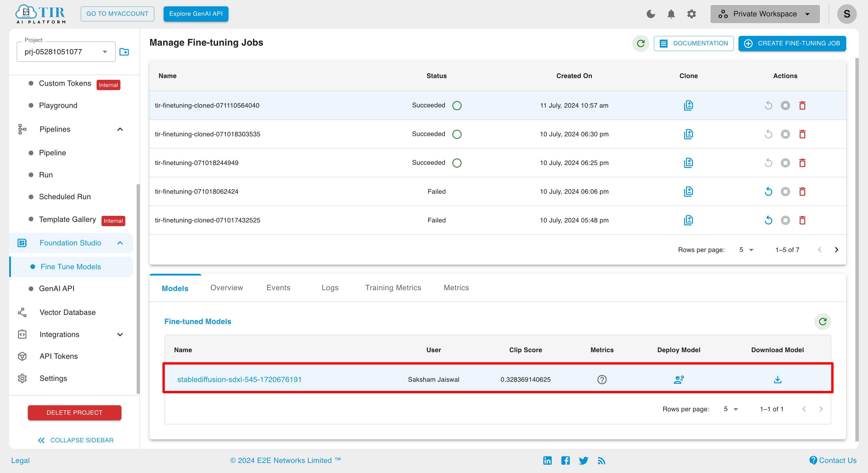Switch to Events tab
This screenshot has width=868, height=473.
click(278, 287)
